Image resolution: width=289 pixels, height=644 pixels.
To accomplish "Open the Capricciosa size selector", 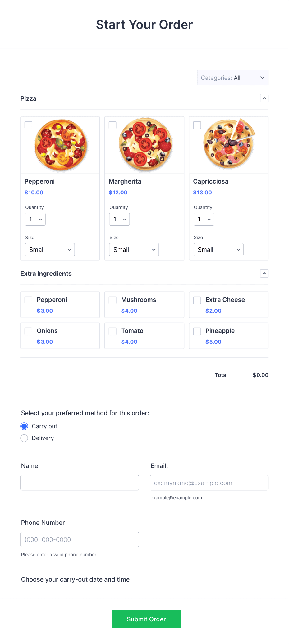I will point(218,249).
